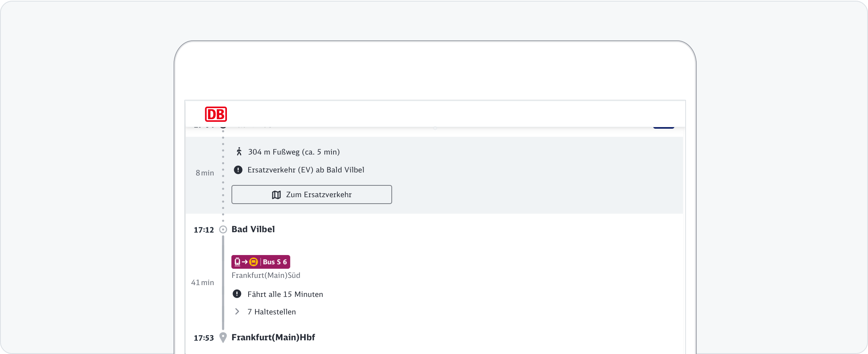The image size is (868, 354).
Task: Click the walking pedestrian icon
Action: point(239,152)
